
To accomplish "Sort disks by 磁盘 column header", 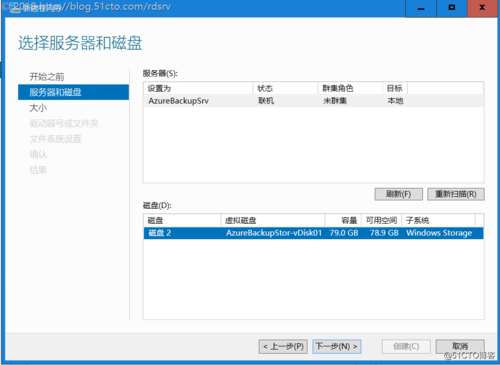I will point(182,220).
